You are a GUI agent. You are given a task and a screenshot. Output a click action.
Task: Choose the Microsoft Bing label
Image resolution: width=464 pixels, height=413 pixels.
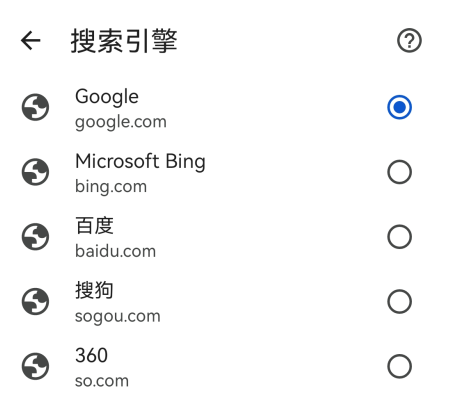pyautogui.click(x=140, y=162)
